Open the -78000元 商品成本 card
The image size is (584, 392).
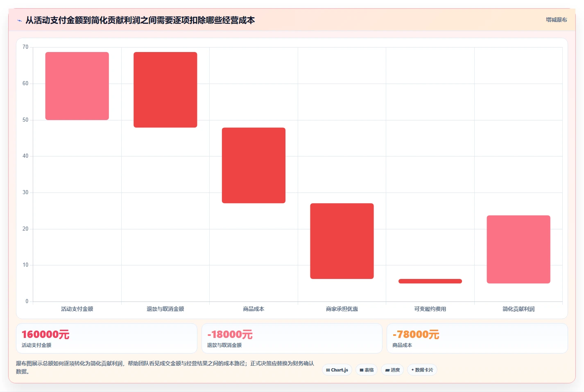[x=477, y=338]
